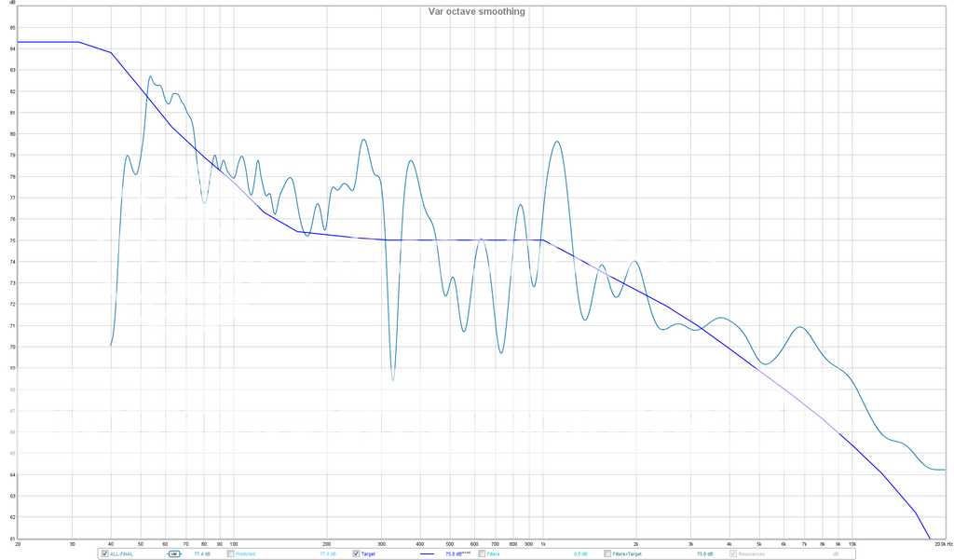Screen dimensions: 954x560
Task: Toggle the Resonances checkbox in legend
Action: click(x=733, y=553)
